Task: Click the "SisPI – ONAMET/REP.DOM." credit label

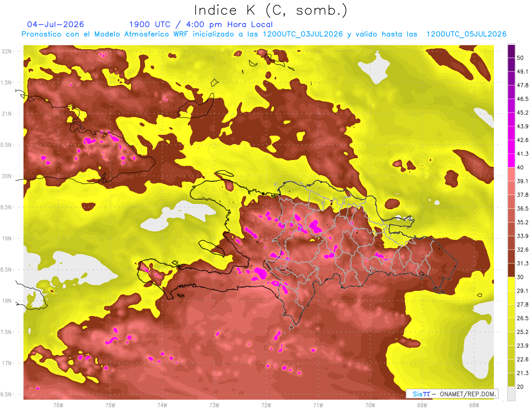Action: 452,394
